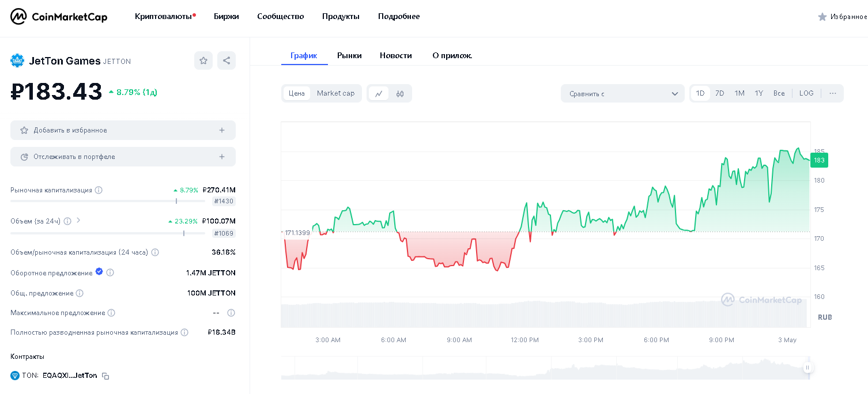Viewport: 868px width, 394px height.
Task: Select the line chart icon
Action: click(x=379, y=93)
